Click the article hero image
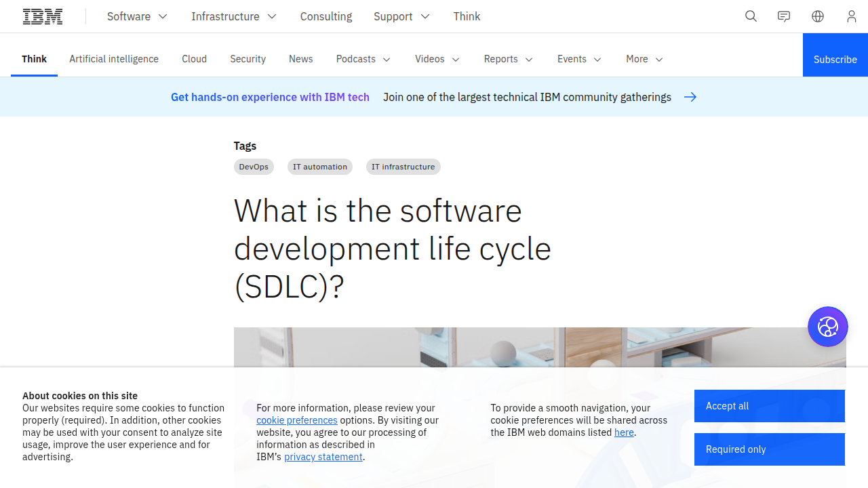 [x=540, y=347]
